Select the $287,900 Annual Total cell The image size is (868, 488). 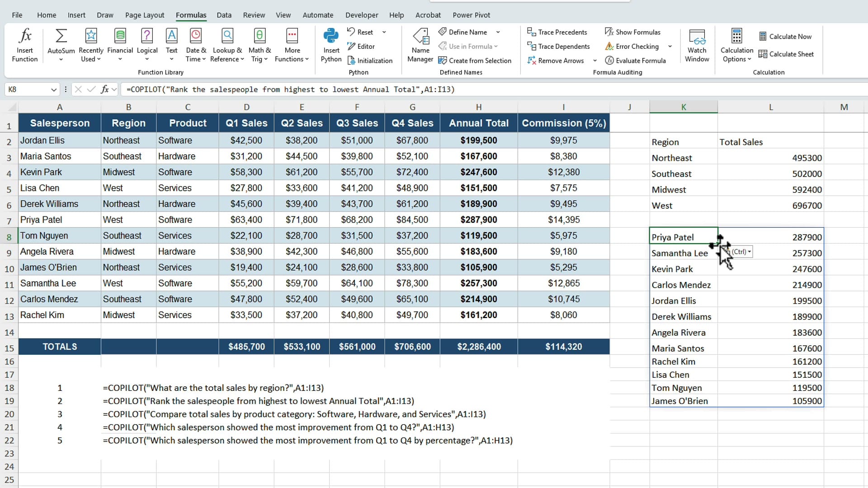(x=479, y=220)
